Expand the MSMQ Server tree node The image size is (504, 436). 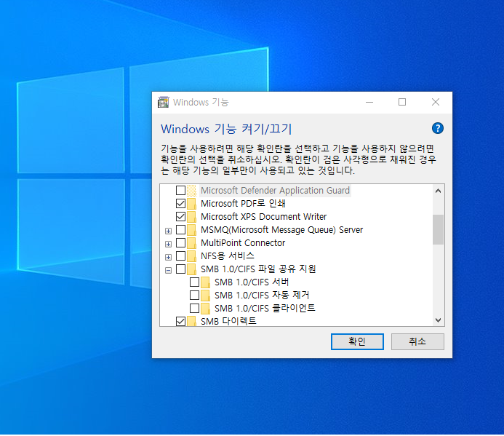168,231
